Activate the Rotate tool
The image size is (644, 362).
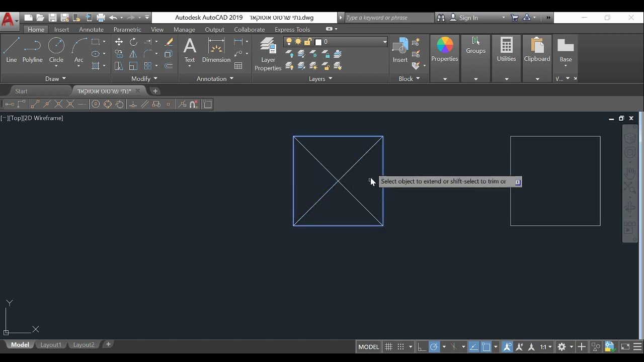pyautogui.click(x=133, y=42)
